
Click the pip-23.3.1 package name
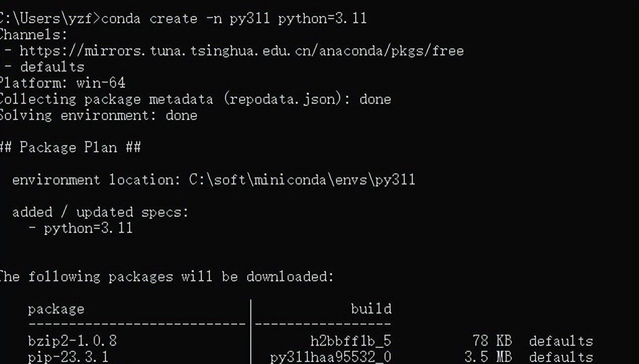pyautogui.click(x=68, y=357)
